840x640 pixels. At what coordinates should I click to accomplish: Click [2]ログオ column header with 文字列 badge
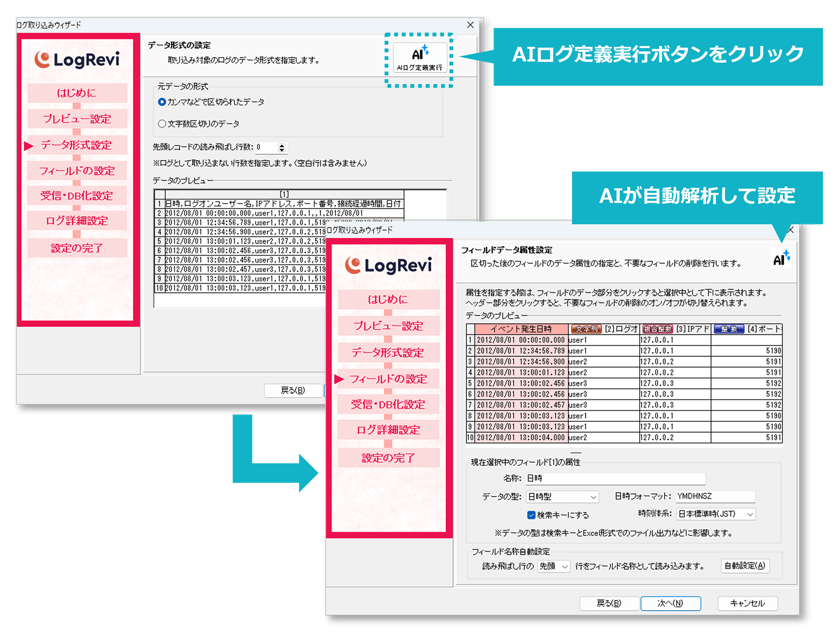tap(604, 329)
